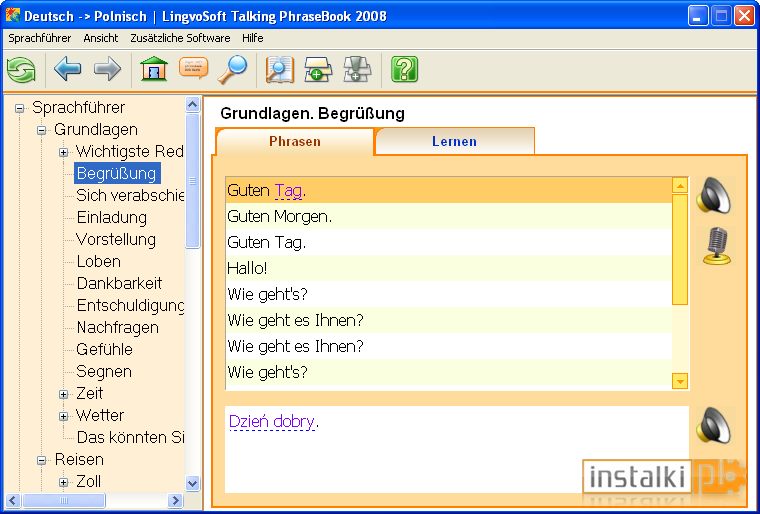Expand the Wichtigste Red… tree node
The width and height of the screenshot is (760, 514).
pyautogui.click(x=63, y=153)
